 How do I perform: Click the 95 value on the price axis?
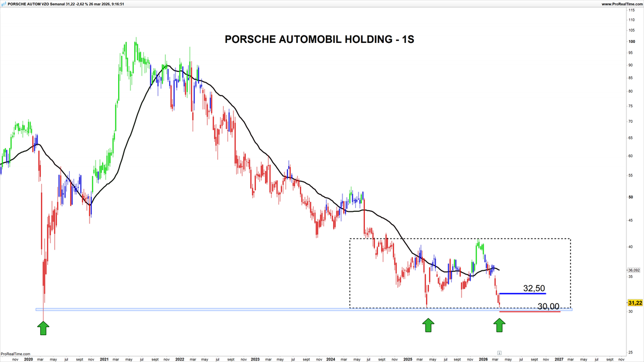[x=631, y=53]
